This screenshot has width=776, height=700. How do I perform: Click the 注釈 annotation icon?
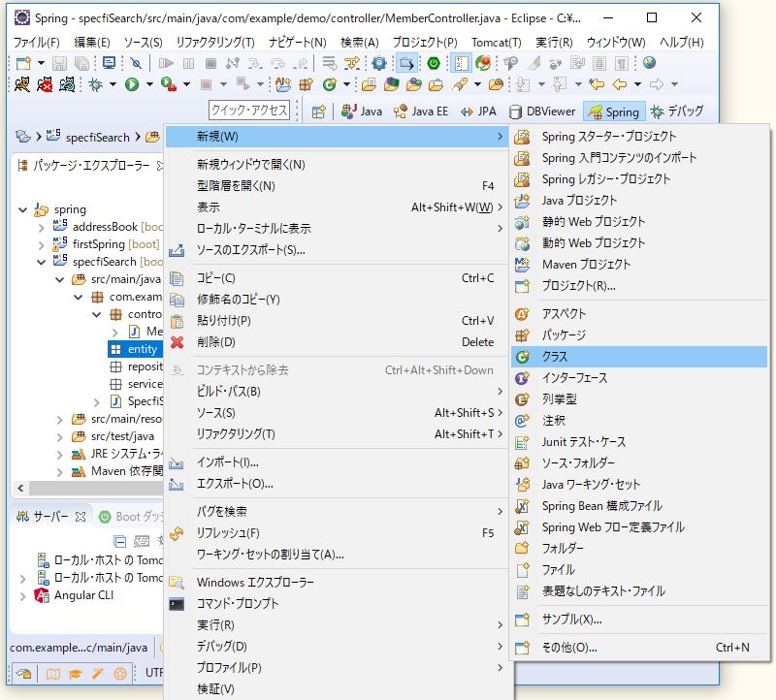[x=522, y=421]
